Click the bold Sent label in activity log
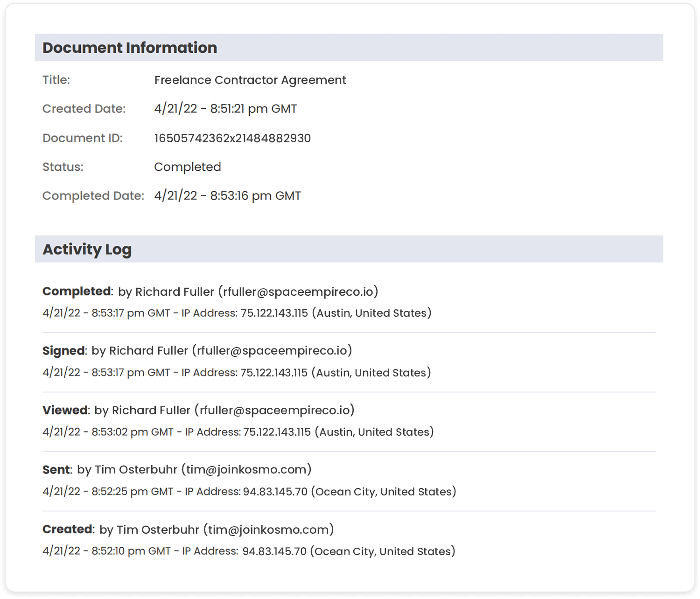700x599 pixels. click(x=56, y=469)
